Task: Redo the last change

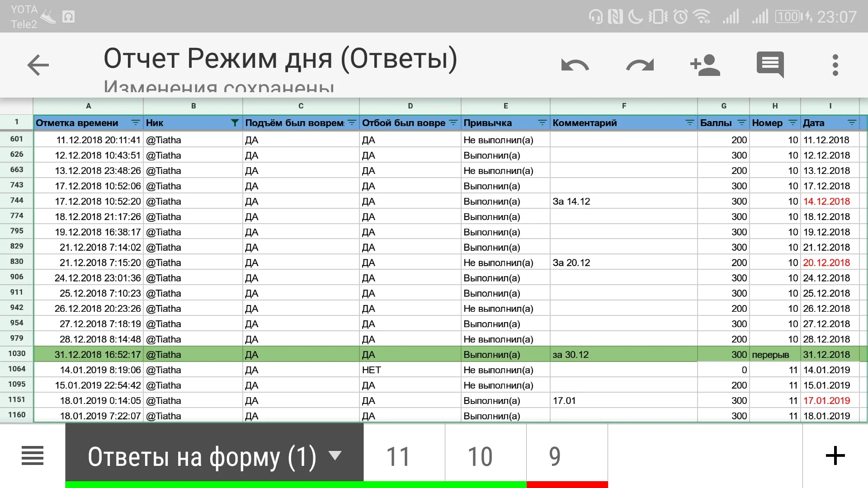Action: 640,65
